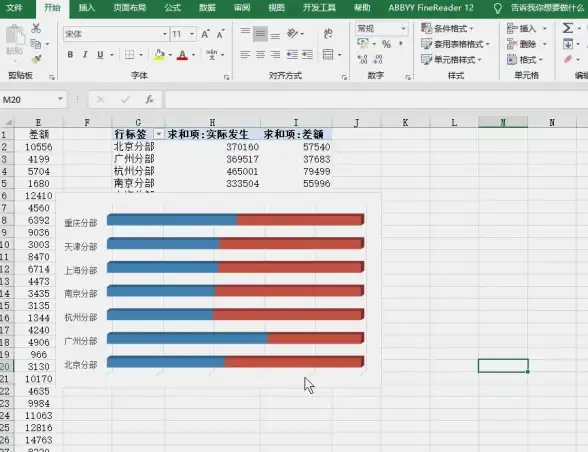Viewport: 588px width, 452px height.
Task: Switch to the 数据 tab
Action: coord(207,8)
